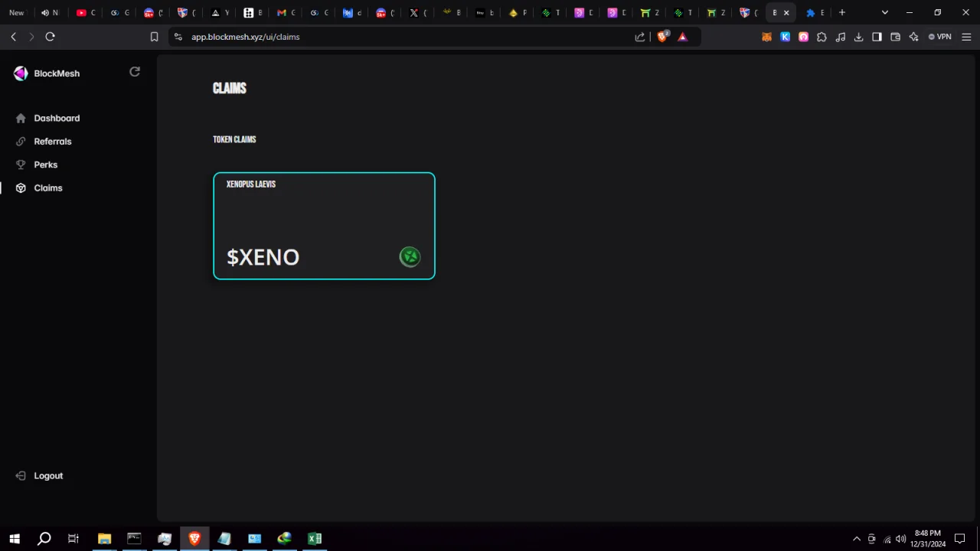Screen dimensions: 980x551
Task: Open Excel from the taskbar
Action: tap(315, 539)
